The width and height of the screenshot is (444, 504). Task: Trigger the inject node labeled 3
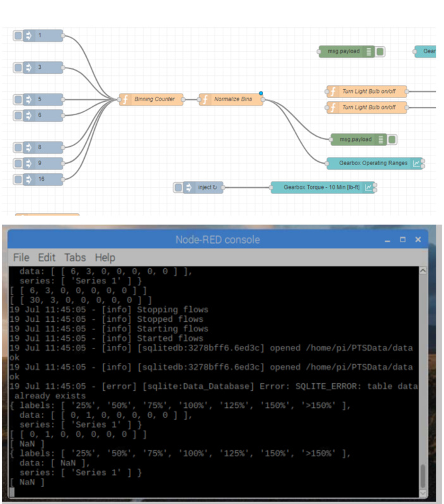point(18,68)
